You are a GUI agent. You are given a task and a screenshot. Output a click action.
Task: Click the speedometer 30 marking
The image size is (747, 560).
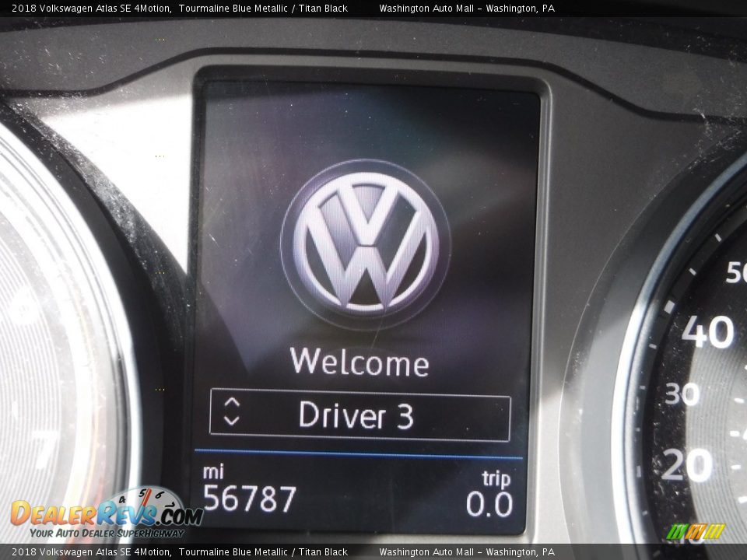click(682, 394)
